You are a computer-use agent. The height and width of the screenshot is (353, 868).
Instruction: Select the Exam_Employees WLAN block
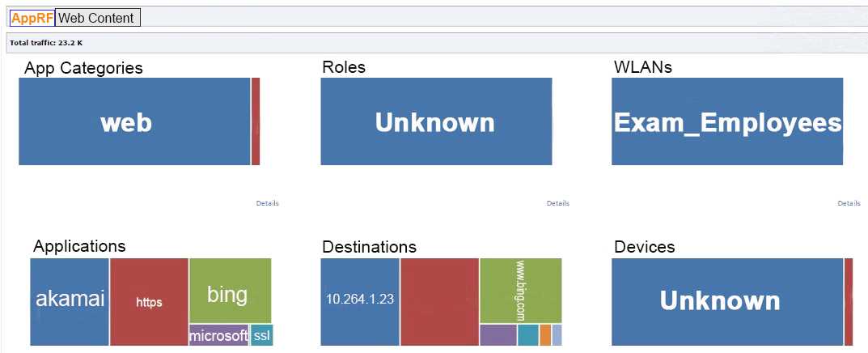726,121
